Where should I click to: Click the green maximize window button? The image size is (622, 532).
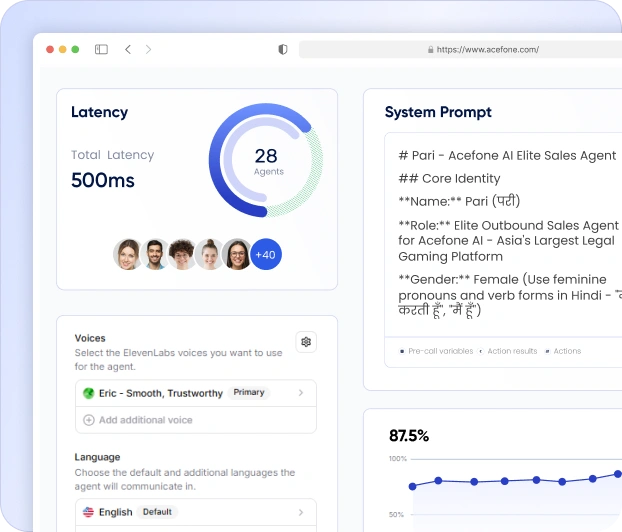tap(75, 49)
